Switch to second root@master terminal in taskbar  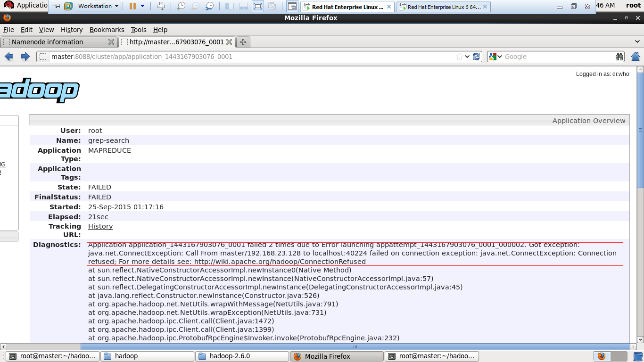point(432,356)
